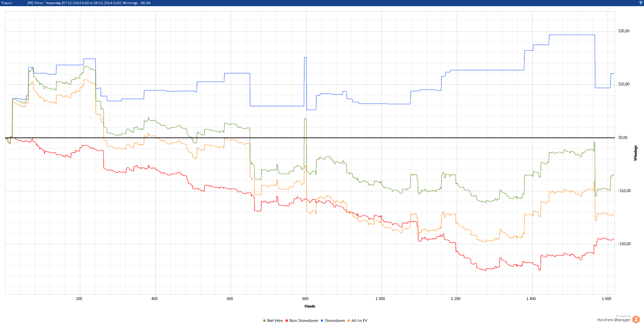Click the Player label in header
The height and width of the screenshot is (325, 644).
pyautogui.click(x=7, y=3)
